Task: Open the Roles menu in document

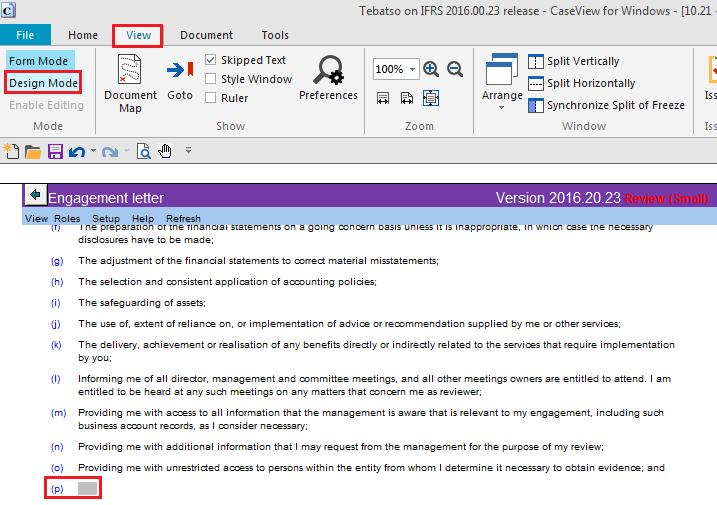Action: tap(67, 218)
